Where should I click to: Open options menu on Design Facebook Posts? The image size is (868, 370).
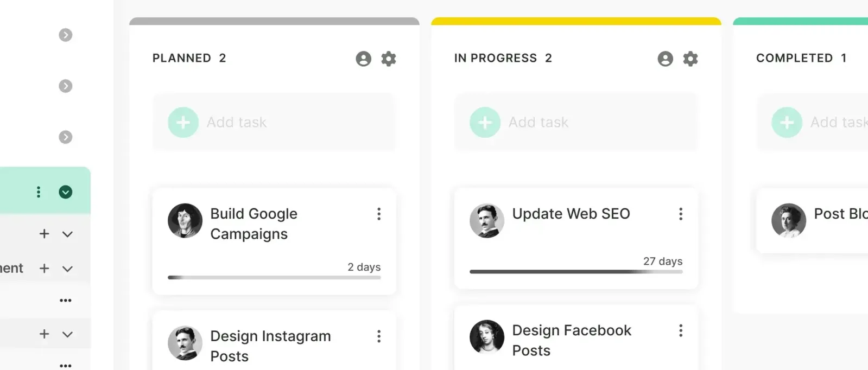pyautogui.click(x=681, y=331)
